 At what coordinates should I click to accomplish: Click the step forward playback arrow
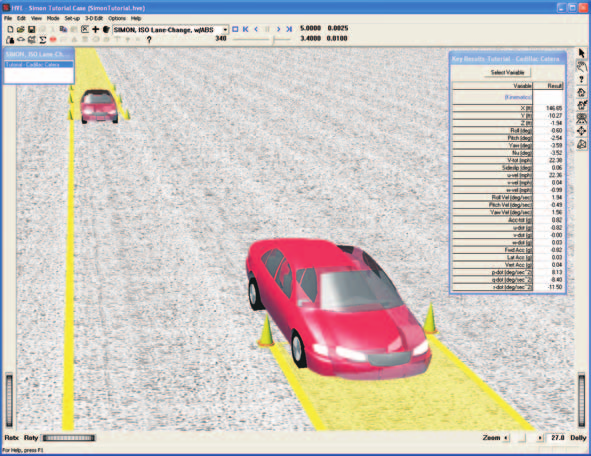click(x=279, y=29)
